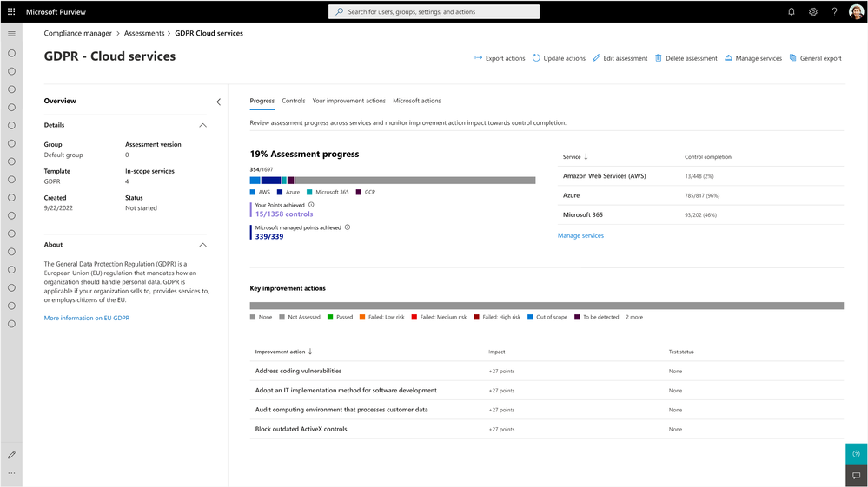868x487 pixels.
Task: Sort by the Service column arrow
Action: coord(586,157)
